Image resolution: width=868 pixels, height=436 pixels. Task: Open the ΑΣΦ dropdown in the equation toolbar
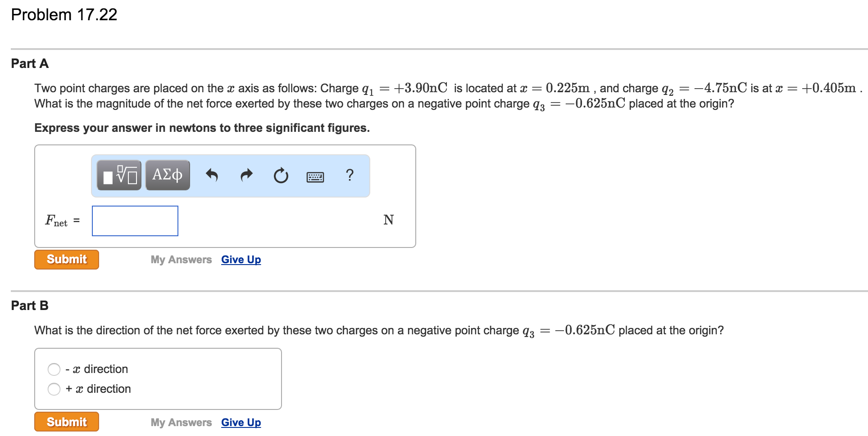[167, 175]
